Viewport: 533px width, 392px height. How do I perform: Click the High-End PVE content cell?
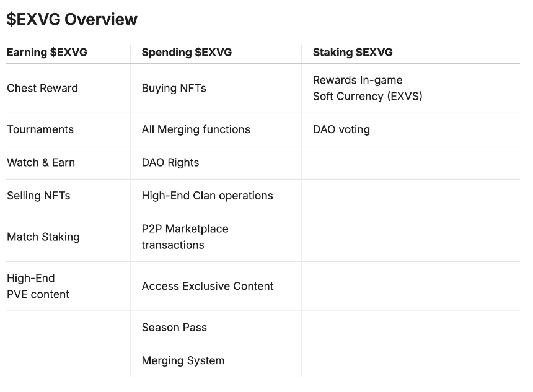[x=38, y=286]
